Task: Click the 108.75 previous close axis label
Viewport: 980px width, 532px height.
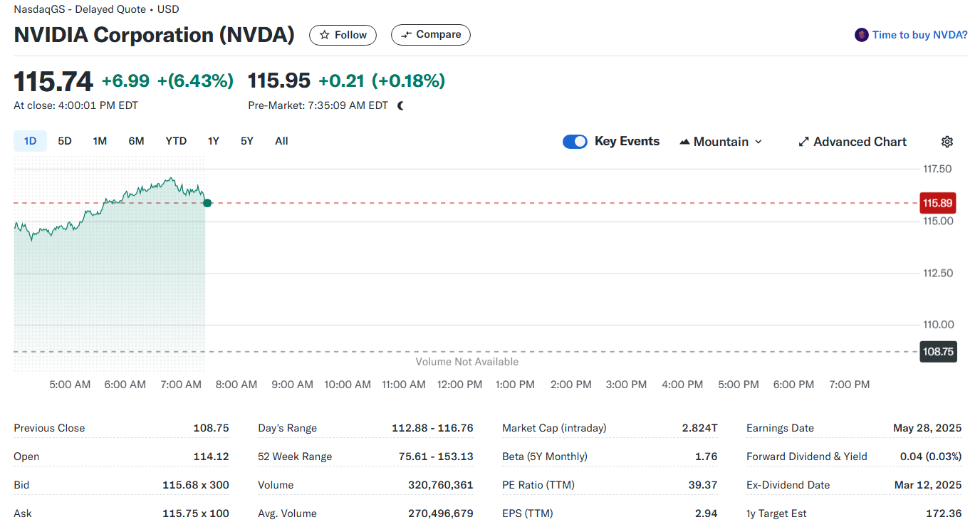Action: coord(938,352)
